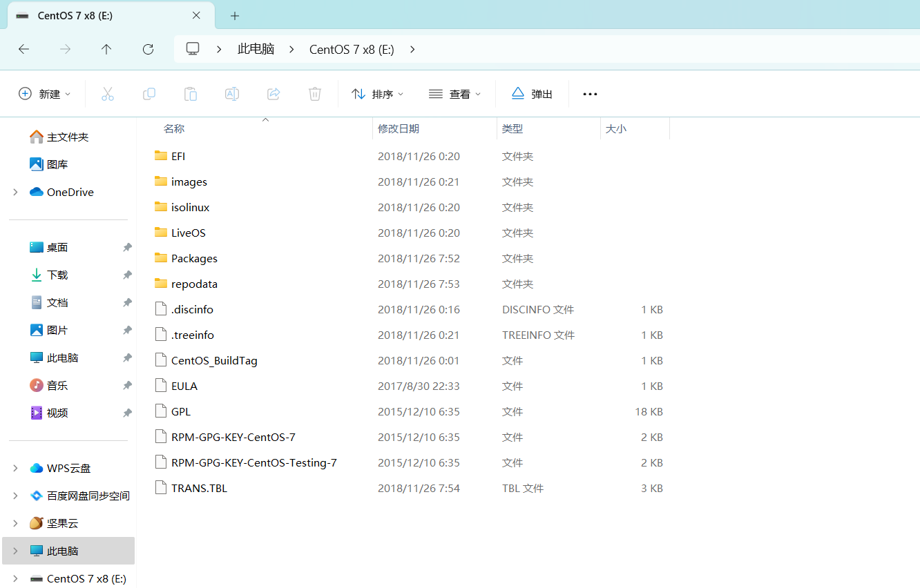This screenshot has height=588, width=920.
Task: Click chevron after CentOS 7 x8 (E:) breadcrumb
Action: pyautogui.click(x=412, y=49)
